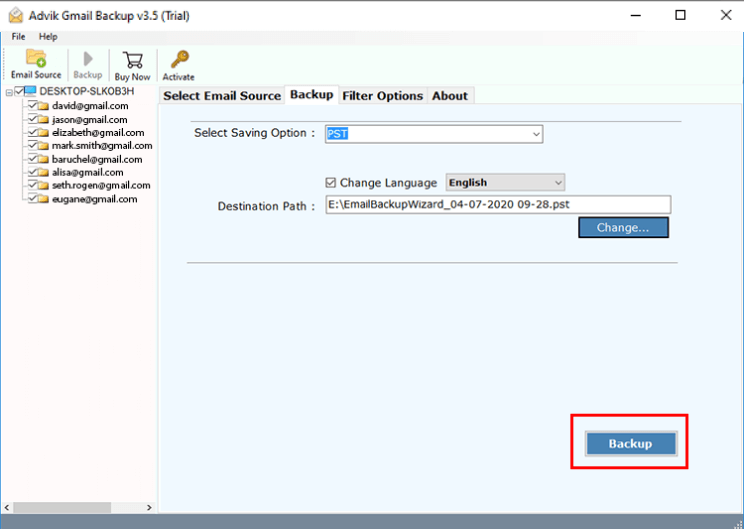
Task: Select the seth.rogen@gmail.com account text
Action: (101, 186)
